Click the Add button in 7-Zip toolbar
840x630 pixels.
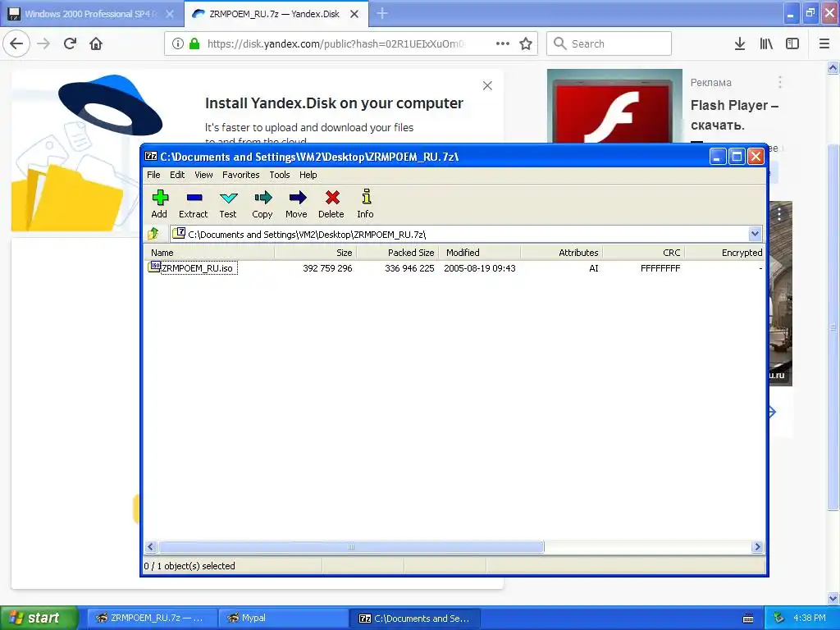click(x=160, y=204)
